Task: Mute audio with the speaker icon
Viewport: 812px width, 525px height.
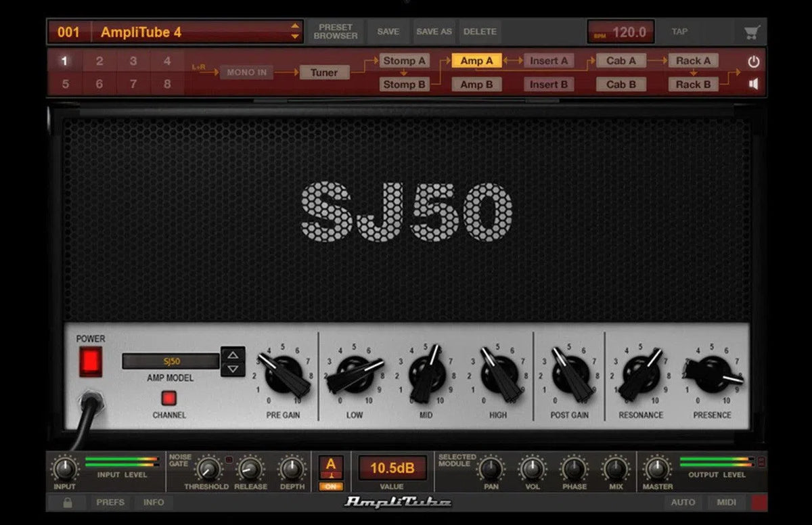Action: tap(754, 84)
